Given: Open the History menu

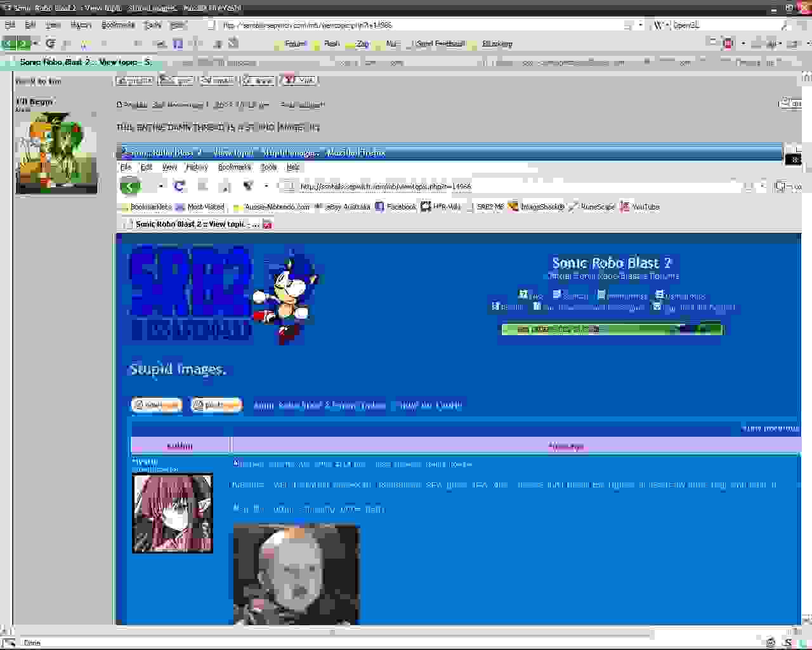Looking at the screenshot, I should pos(81,25).
